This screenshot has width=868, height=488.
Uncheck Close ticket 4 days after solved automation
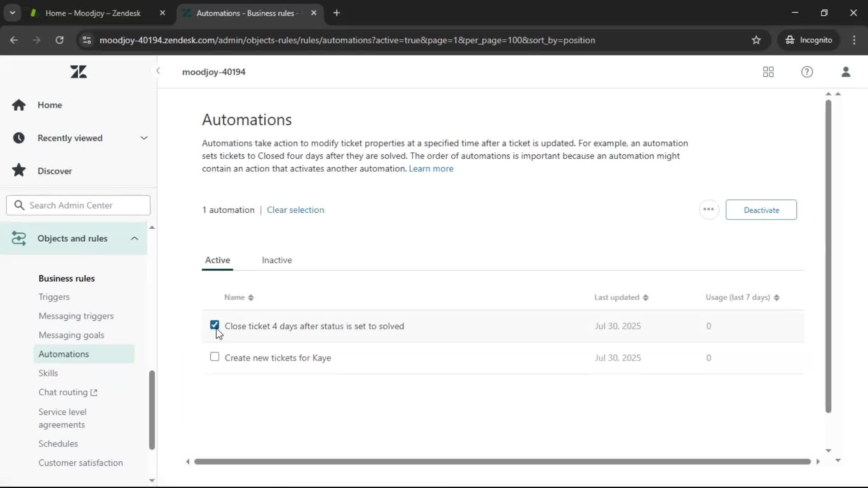click(215, 325)
